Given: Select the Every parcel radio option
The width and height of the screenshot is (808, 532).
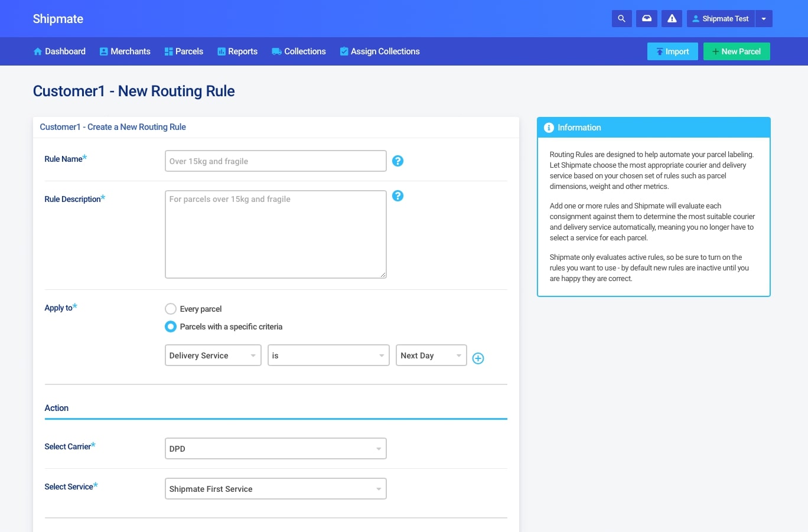Looking at the screenshot, I should (x=171, y=309).
